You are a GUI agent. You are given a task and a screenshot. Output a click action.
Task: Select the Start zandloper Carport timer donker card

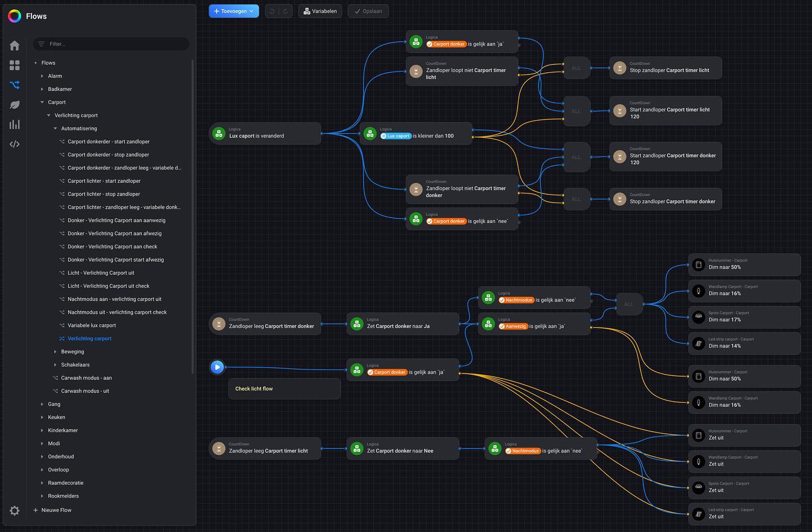[x=665, y=157]
